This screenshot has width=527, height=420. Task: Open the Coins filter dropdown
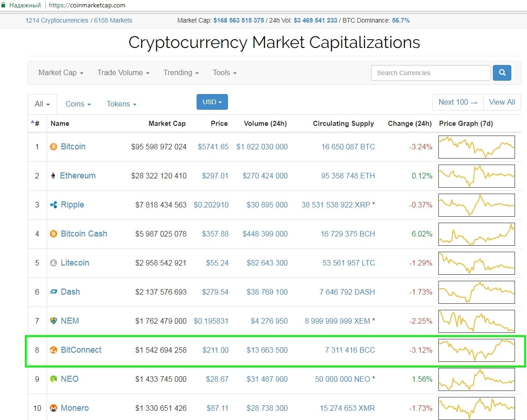(x=78, y=104)
